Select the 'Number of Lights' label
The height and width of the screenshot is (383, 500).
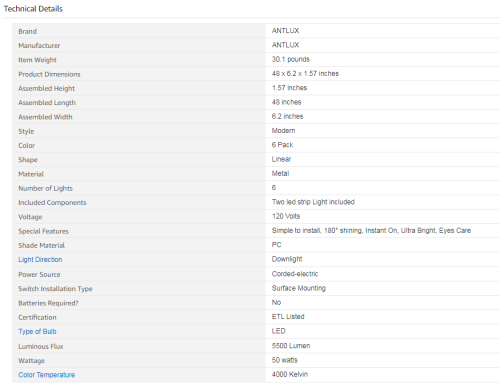click(45, 188)
